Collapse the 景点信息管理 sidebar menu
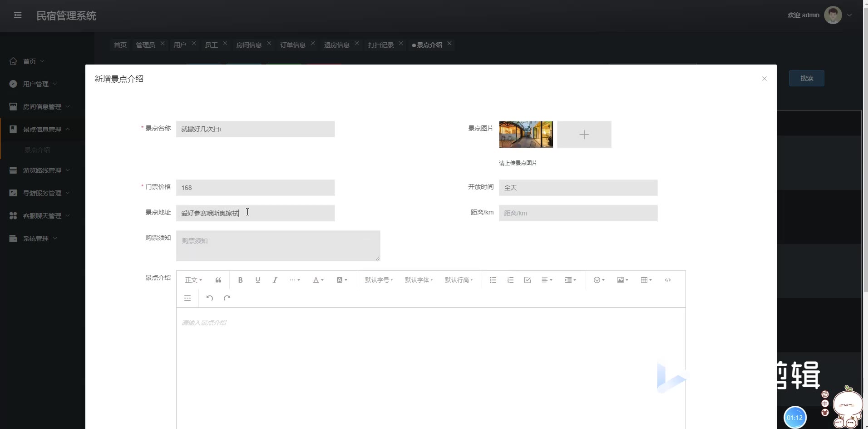Screen dimensions: 868x429 pos(43,130)
